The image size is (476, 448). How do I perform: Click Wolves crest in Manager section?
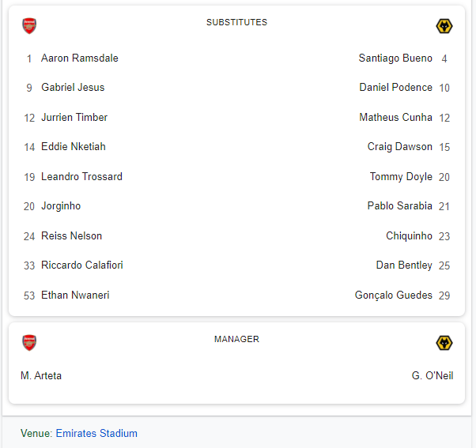[x=444, y=343]
